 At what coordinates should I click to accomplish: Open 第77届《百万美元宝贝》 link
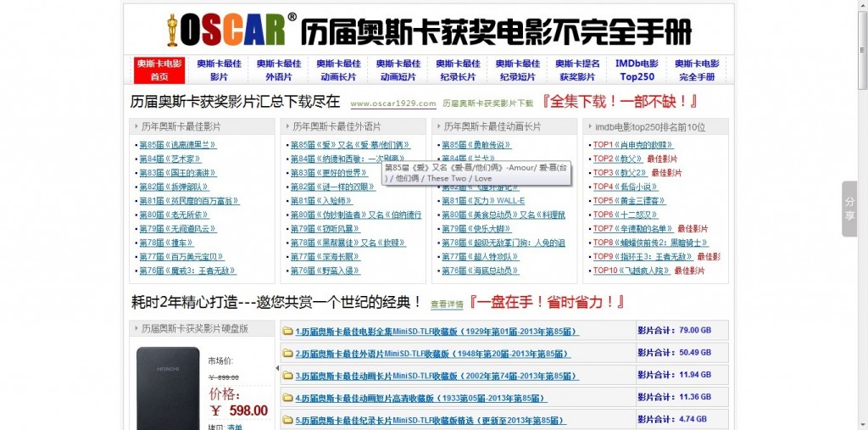181,257
